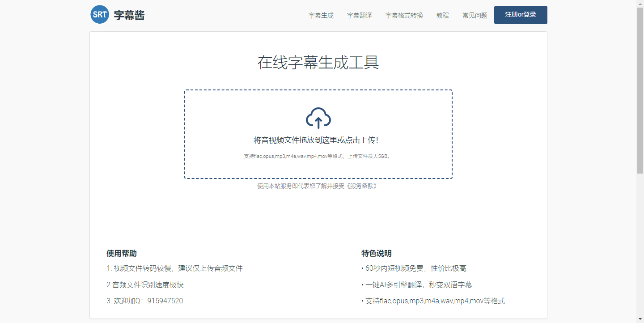This screenshot has height=323, width=644.
Task: Click the 60秒内短视频免费 feature line
Action: tap(414, 268)
